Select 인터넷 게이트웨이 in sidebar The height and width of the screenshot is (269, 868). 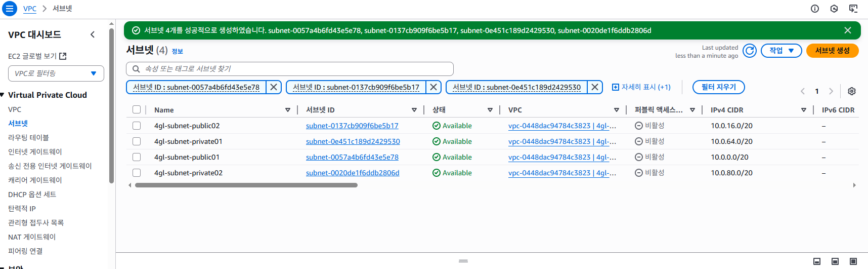point(35,152)
